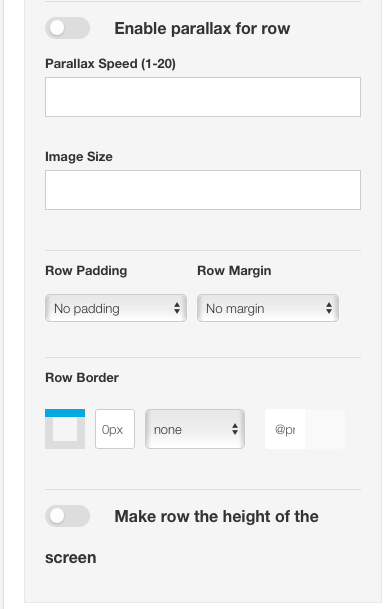
Task: Open the border color swatch picker
Action: (x=325, y=429)
